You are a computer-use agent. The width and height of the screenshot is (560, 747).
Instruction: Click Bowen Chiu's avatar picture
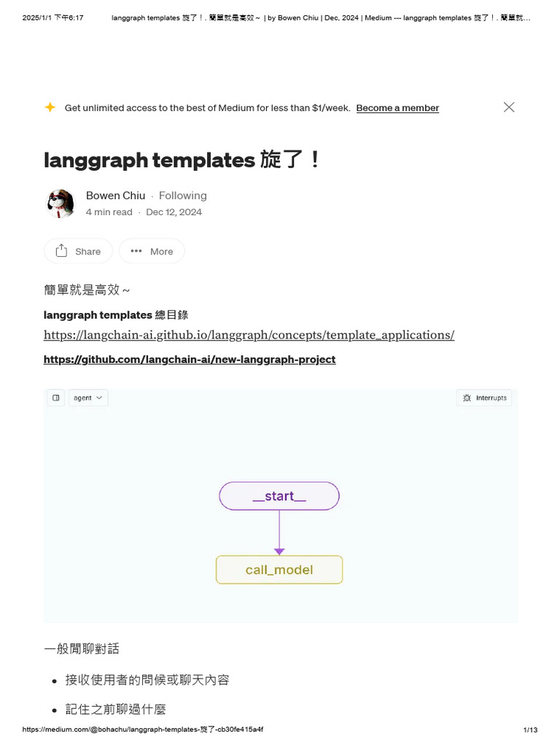click(61, 204)
